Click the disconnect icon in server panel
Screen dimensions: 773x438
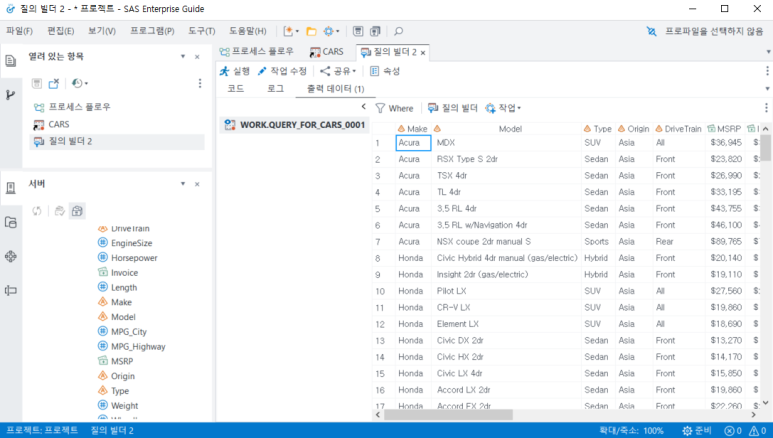coord(60,211)
